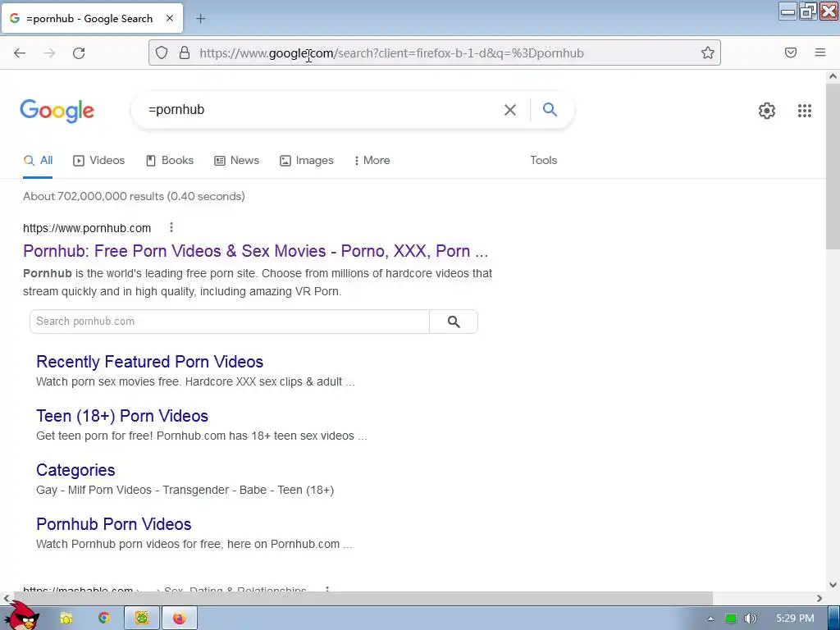Switch to the Books tab
This screenshot has width=840, height=630.
click(x=169, y=160)
